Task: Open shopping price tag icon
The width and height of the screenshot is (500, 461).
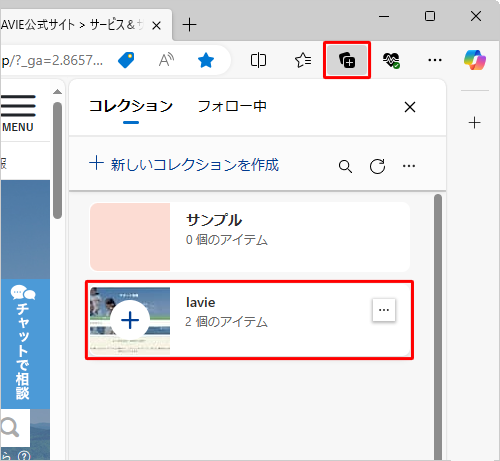Action: point(126,60)
